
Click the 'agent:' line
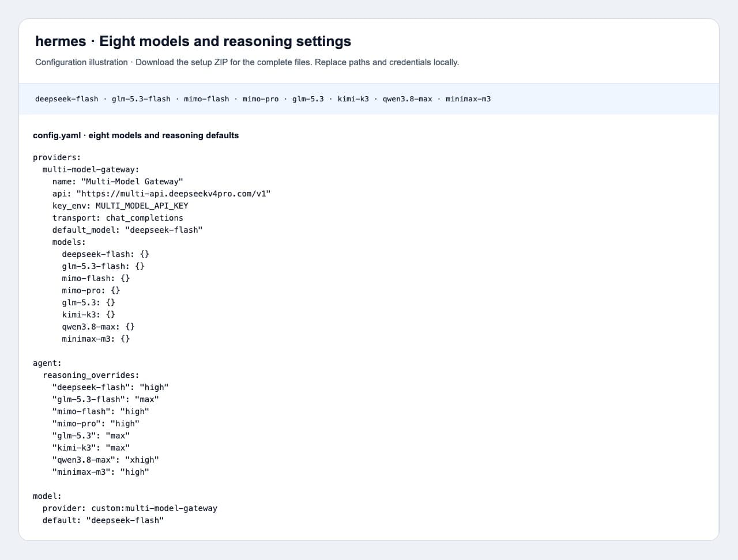click(x=47, y=363)
